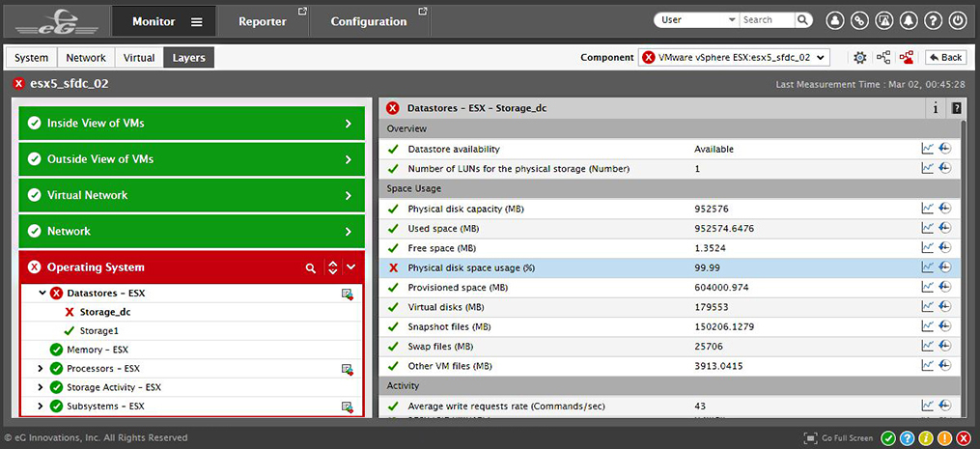Click the notification bell icon
Viewport: 980px width, 449px height.
[x=909, y=20]
